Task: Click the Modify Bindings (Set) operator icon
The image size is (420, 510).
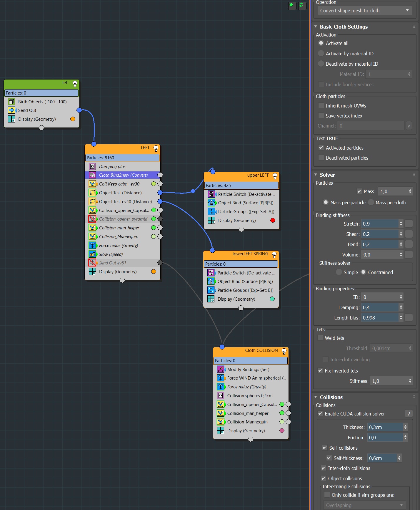Action: 221,370
